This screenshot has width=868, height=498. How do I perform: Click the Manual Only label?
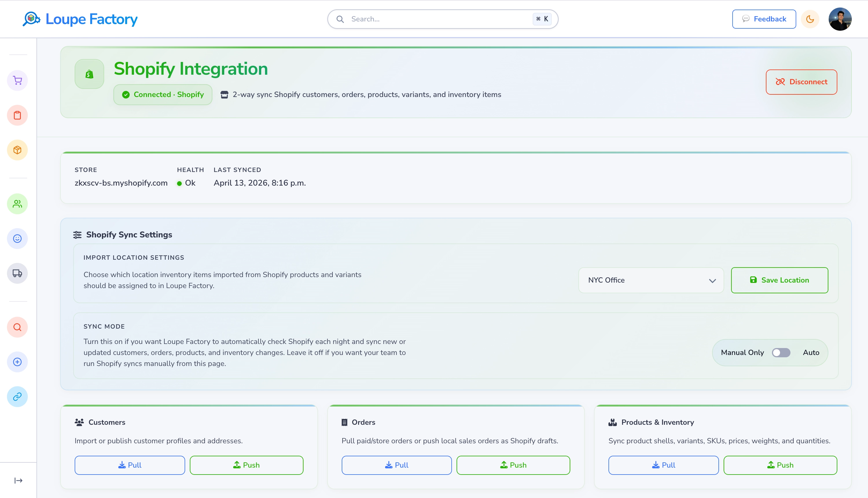click(742, 353)
